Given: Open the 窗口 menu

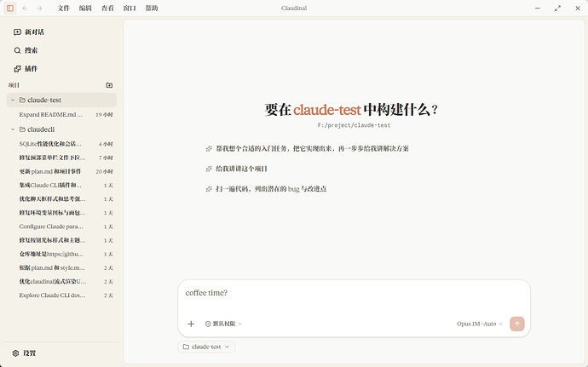Looking at the screenshot, I should click(130, 8).
